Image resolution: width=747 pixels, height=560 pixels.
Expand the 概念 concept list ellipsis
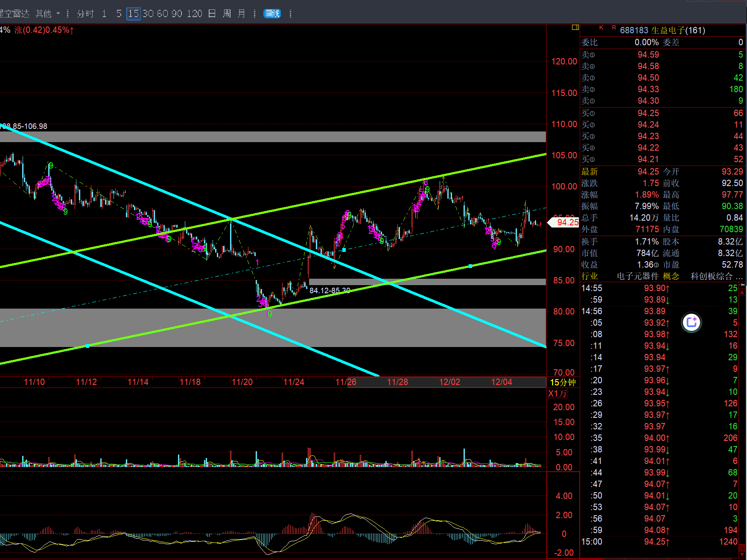pyautogui.click(x=739, y=277)
